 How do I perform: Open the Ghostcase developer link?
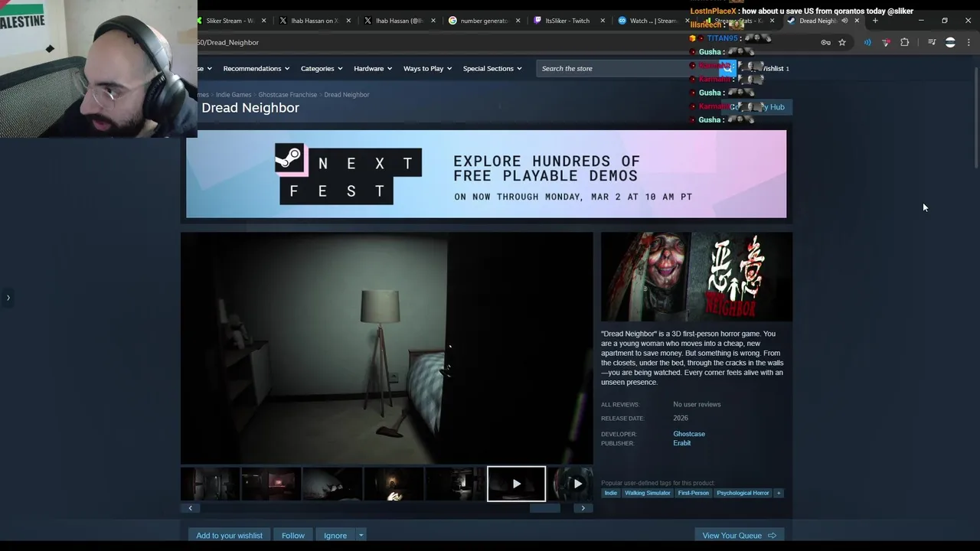click(x=689, y=434)
